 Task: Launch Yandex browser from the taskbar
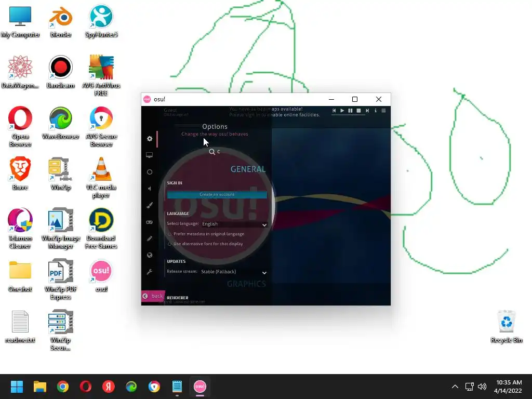[109, 387]
